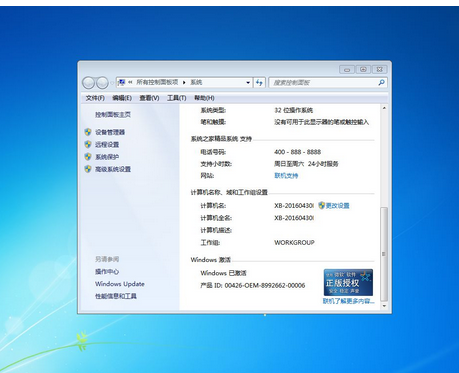Click the 联机支持 website link
Viewport: 459px width, 373px height.
point(286,176)
